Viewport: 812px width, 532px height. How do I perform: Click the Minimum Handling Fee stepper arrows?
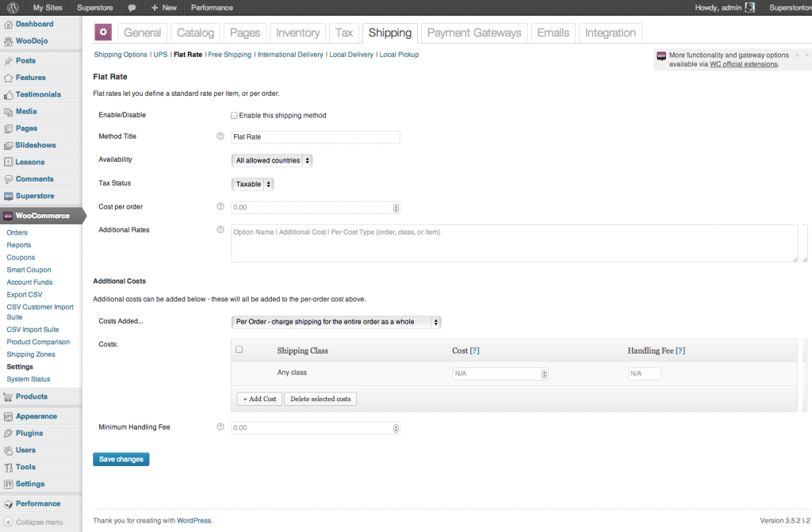coord(396,428)
